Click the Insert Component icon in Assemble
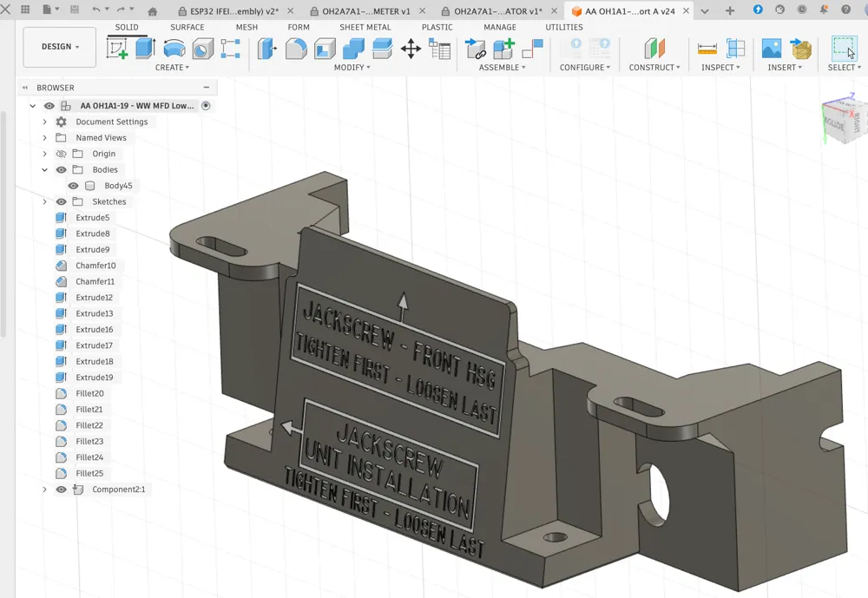This screenshot has height=598, width=868. point(476,49)
